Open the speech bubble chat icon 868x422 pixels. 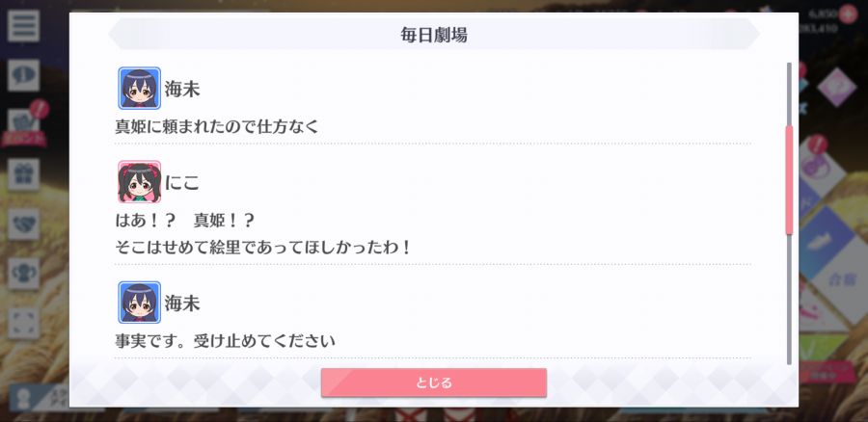(23, 75)
